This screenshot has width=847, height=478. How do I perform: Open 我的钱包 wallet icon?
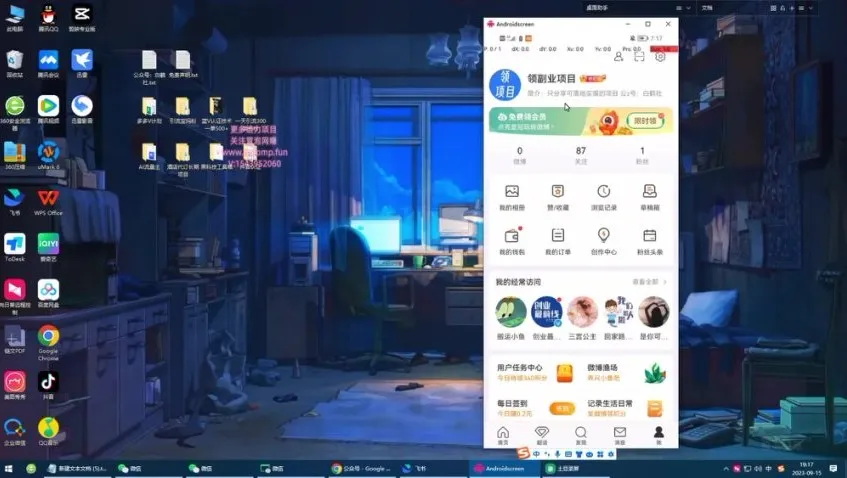point(512,239)
